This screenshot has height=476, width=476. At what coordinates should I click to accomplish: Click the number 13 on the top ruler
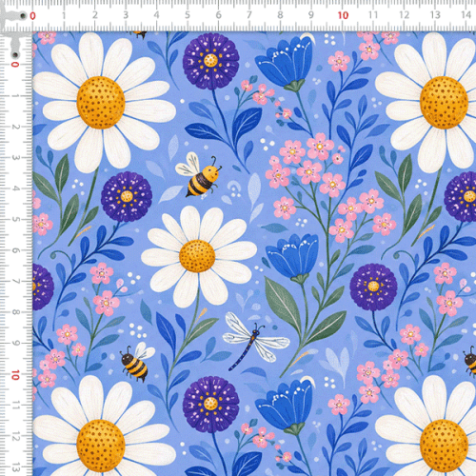[x=435, y=15]
